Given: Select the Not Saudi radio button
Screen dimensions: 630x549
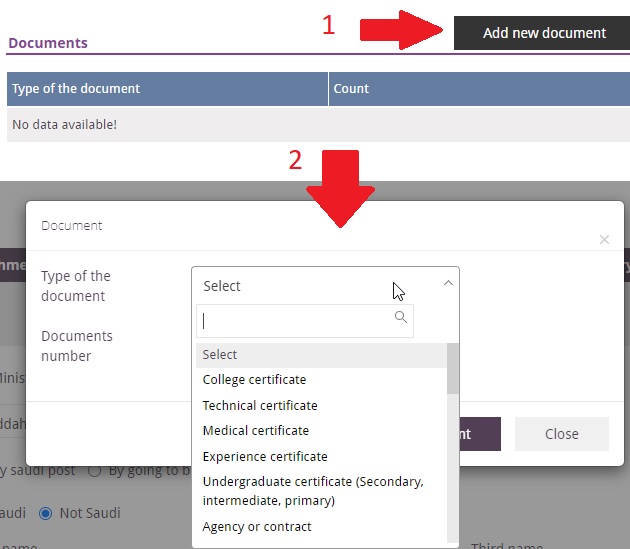Looking at the screenshot, I should coord(46,513).
